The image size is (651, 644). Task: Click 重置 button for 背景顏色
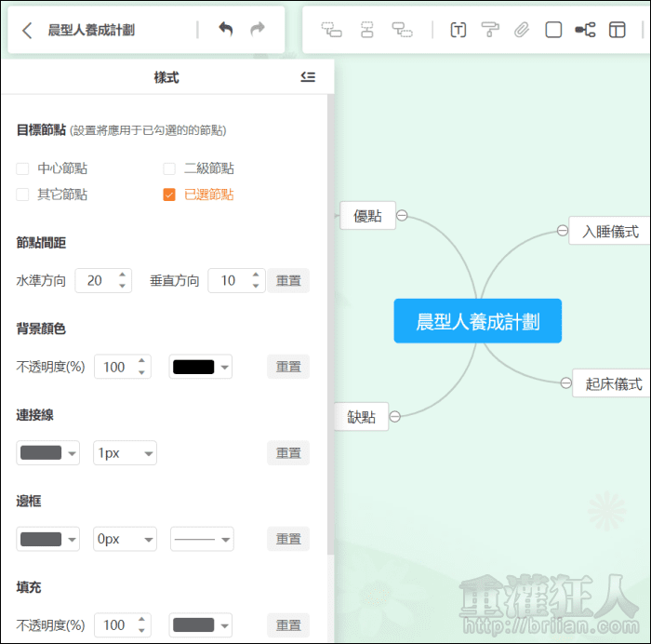tap(288, 367)
